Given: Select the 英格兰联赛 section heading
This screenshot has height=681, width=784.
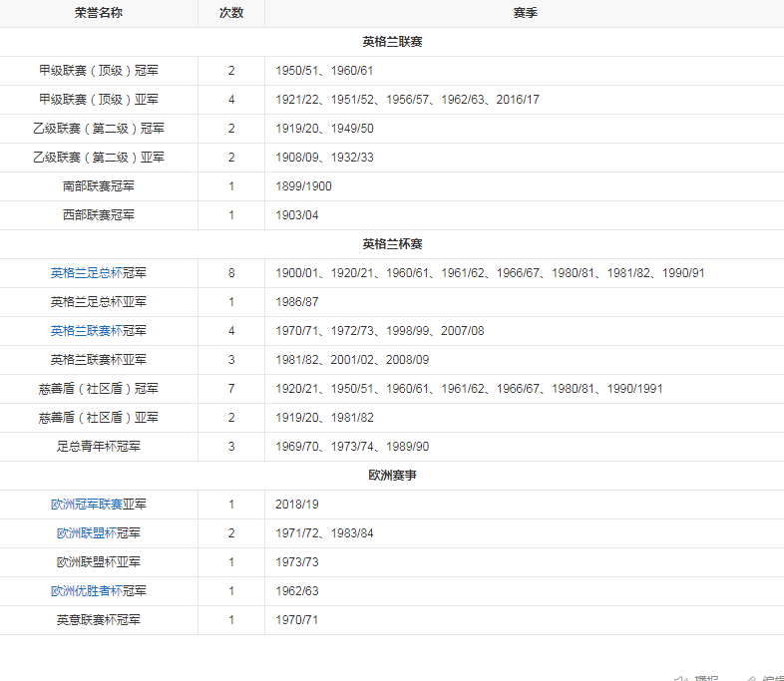Looking at the screenshot, I should (392, 42).
